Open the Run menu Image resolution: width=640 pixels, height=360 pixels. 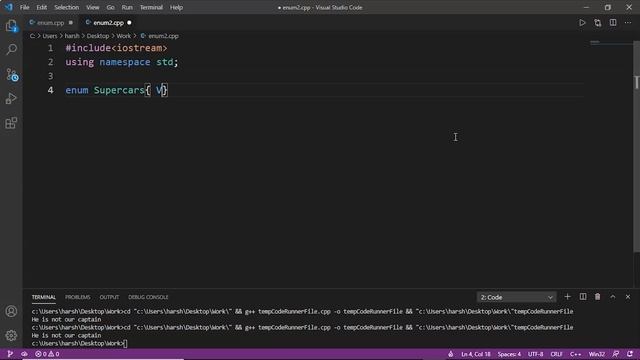tap(127, 7)
